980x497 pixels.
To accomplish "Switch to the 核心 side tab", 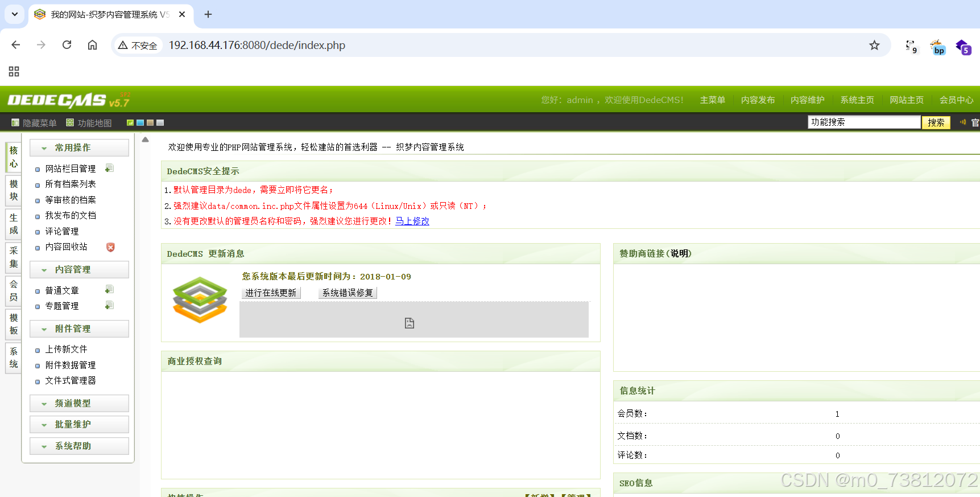I will click(14, 157).
